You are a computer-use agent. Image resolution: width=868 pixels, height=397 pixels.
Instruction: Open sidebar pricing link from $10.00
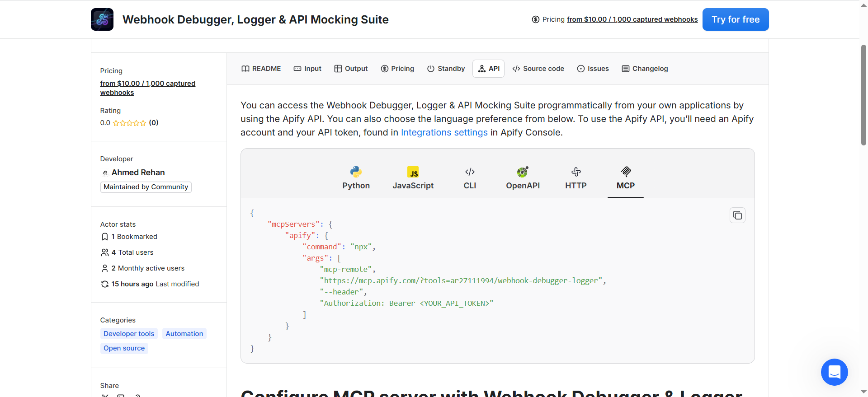[148, 88]
